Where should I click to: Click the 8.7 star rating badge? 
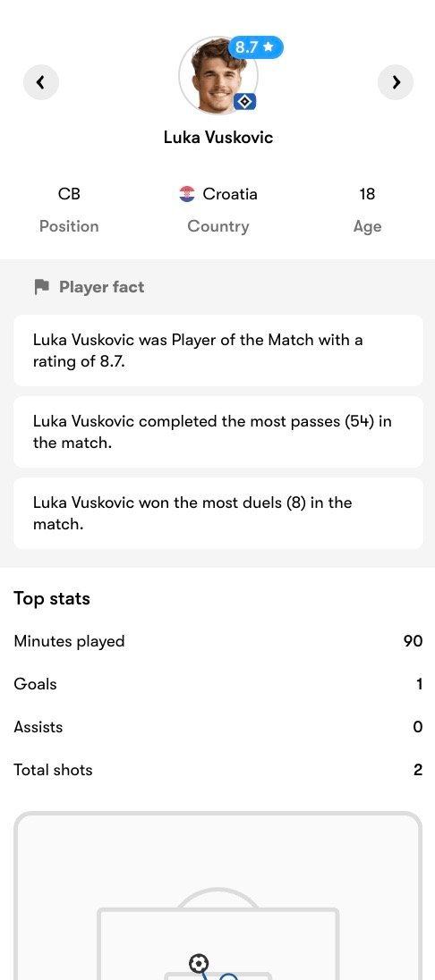coord(255,46)
